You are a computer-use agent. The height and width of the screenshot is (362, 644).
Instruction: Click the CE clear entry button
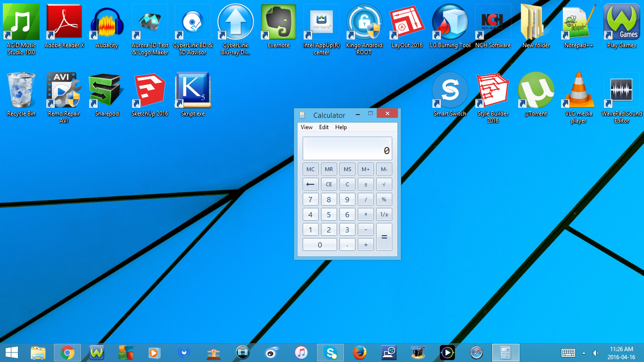coord(329,184)
